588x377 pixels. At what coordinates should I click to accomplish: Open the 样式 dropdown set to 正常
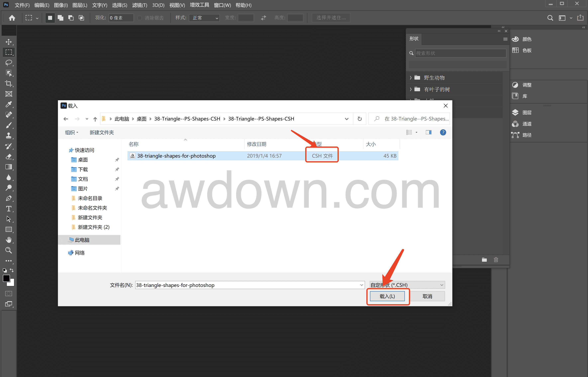click(204, 18)
